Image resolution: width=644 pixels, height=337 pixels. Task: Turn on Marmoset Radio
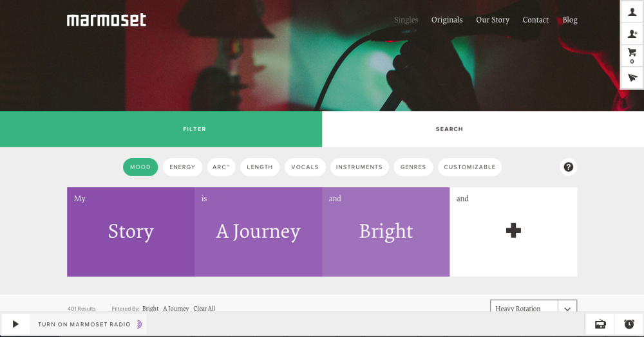point(84,325)
